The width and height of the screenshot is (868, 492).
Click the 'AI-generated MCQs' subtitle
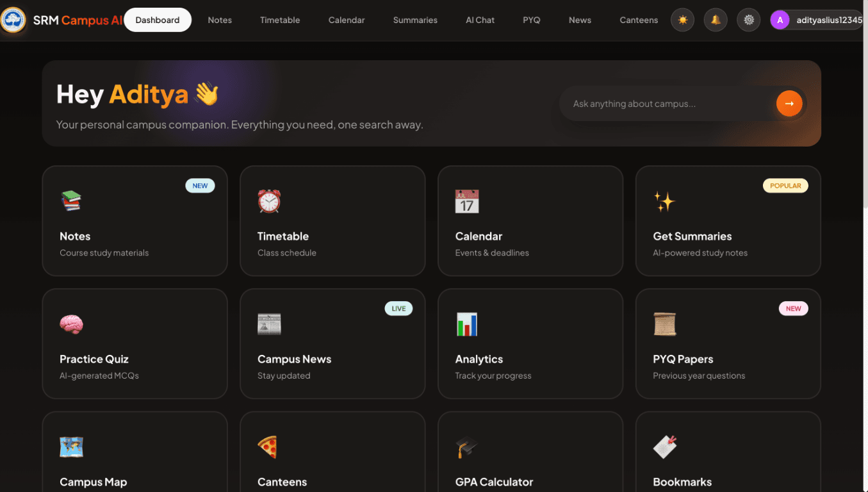click(99, 376)
